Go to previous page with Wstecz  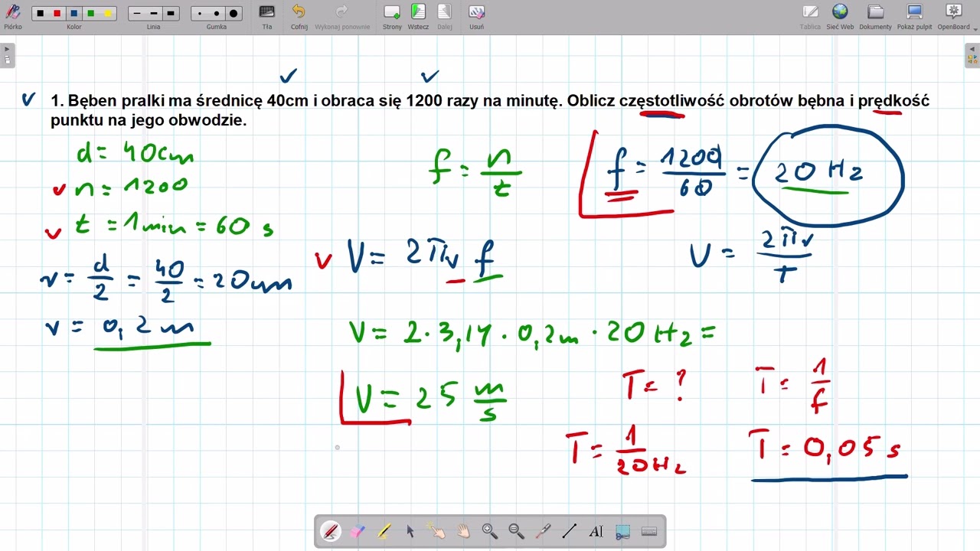coord(418,15)
